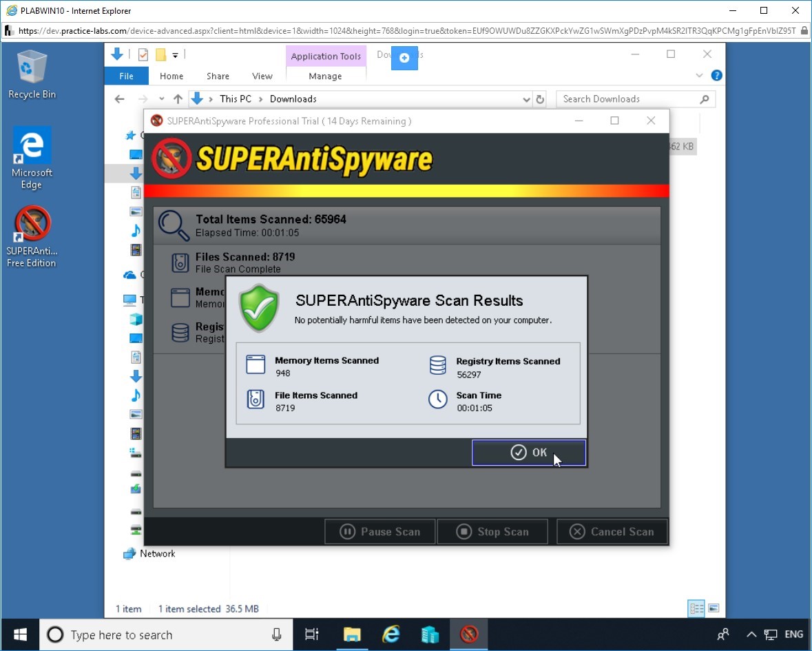The width and height of the screenshot is (812, 651).
Task: Click the Stop Scan button
Action: coord(492,532)
